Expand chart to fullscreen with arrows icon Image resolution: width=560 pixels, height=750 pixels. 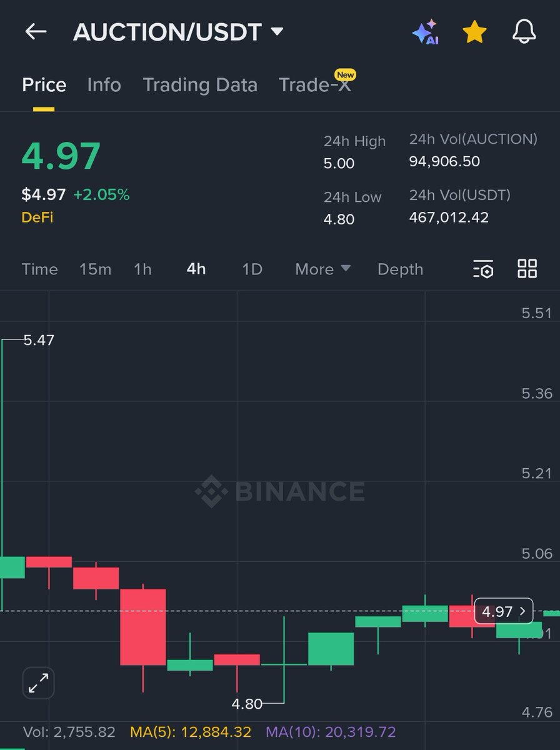point(39,682)
